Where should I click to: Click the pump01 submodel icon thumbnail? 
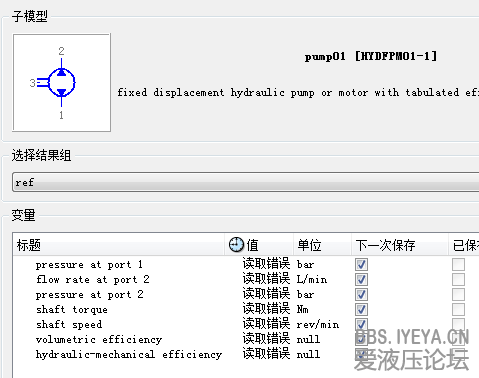pos(62,82)
